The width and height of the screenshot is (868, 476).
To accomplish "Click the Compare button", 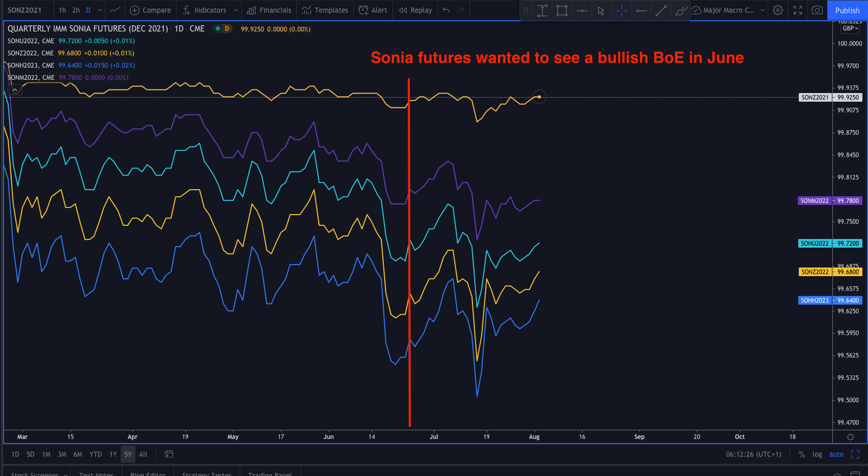I will (x=150, y=10).
